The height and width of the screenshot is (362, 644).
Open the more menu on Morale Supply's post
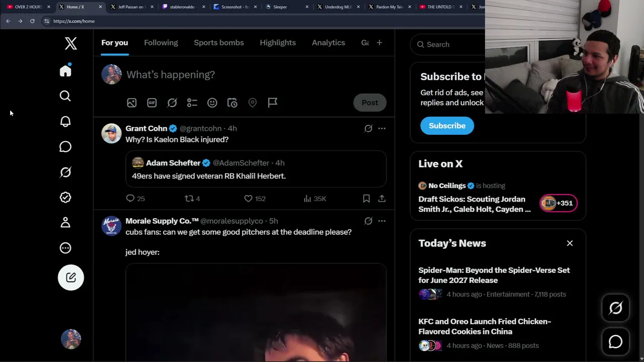coord(382,221)
